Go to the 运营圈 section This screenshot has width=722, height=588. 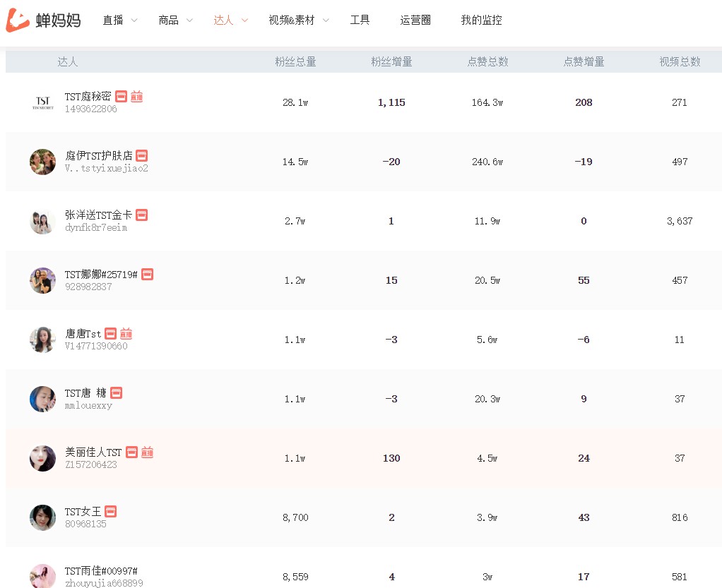coord(415,20)
